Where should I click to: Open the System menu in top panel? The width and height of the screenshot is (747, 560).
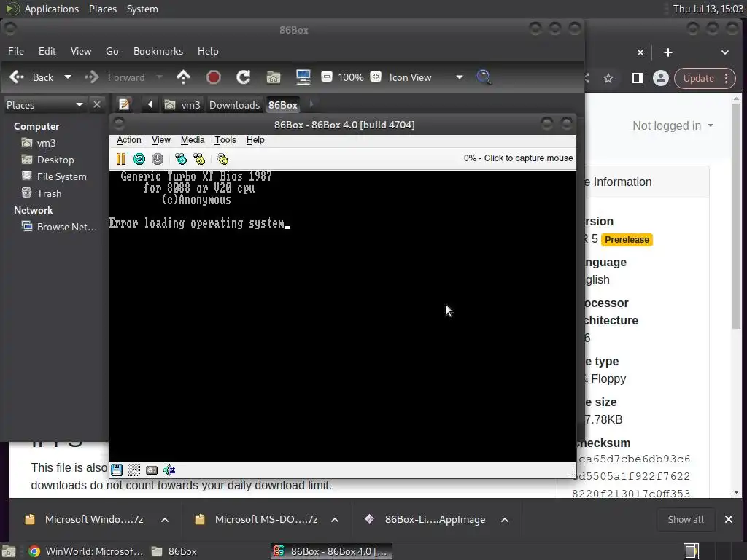[142, 9]
